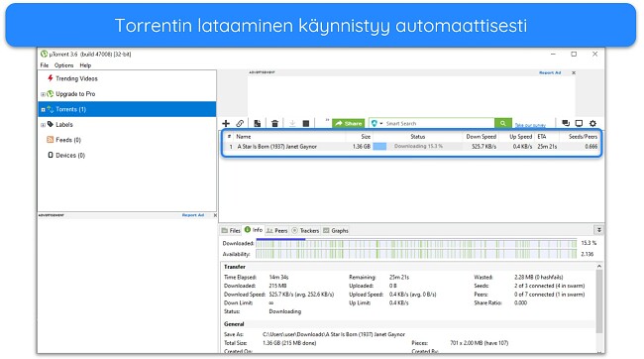Click the Create New Torrent document icon

pos(258,123)
